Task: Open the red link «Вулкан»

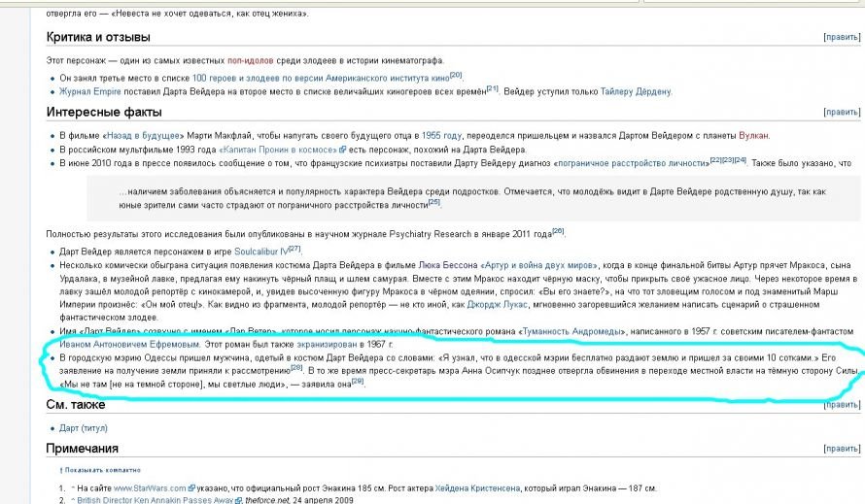Action: (x=754, y=136)
